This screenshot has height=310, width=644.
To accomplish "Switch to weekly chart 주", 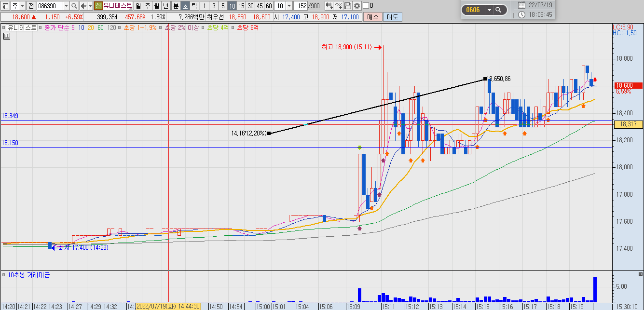I will coord(148,6).
